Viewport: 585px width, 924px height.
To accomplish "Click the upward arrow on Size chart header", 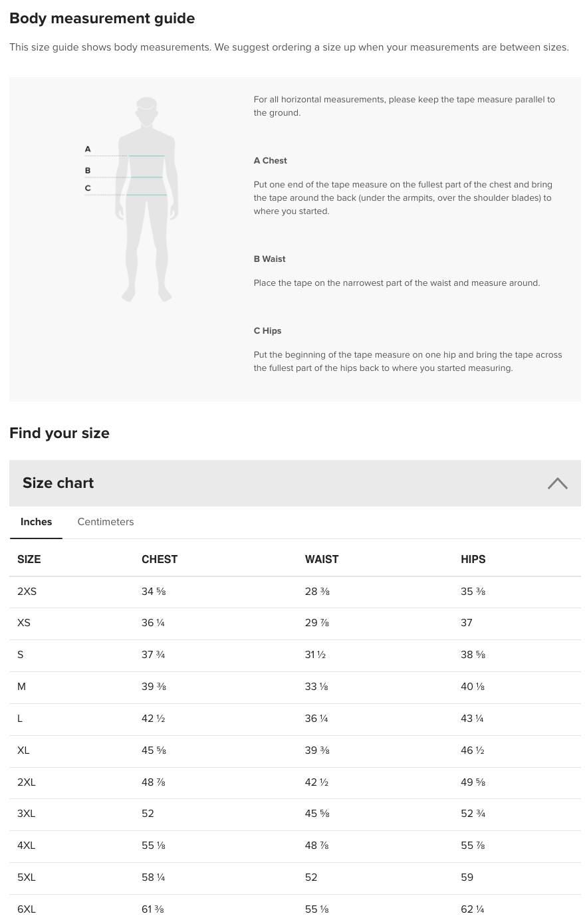I will point(557,483).
